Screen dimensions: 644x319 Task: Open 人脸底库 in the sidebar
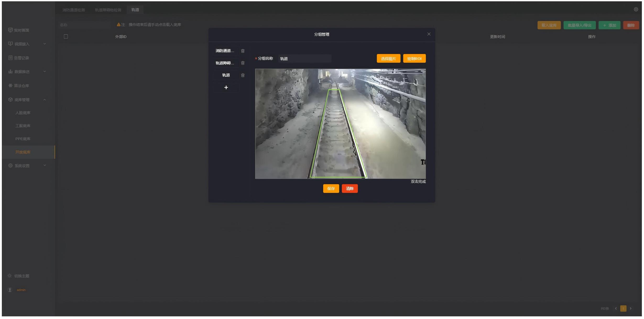click(23, 113)
